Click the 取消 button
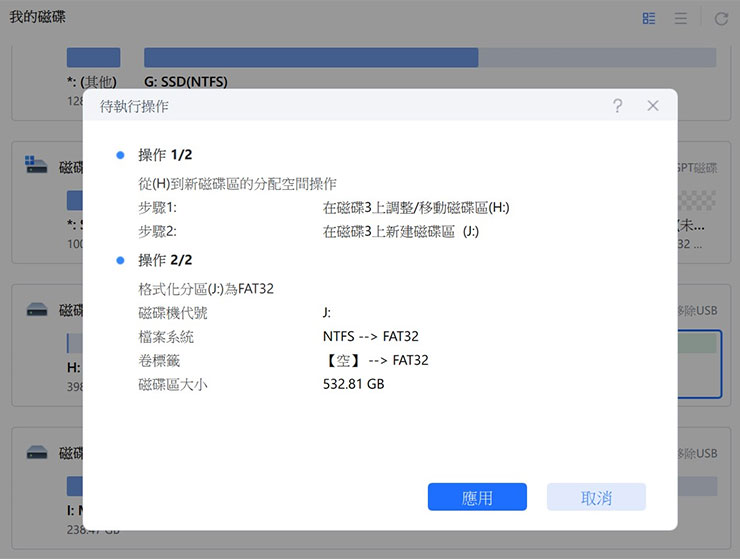740x559 pixels. tap(596, 497)
